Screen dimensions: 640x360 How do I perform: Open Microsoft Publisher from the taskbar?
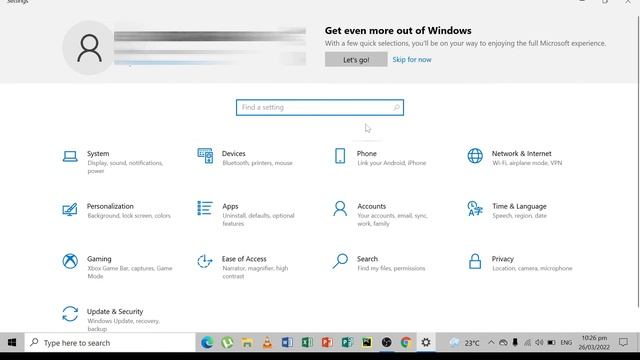(347, 342)
